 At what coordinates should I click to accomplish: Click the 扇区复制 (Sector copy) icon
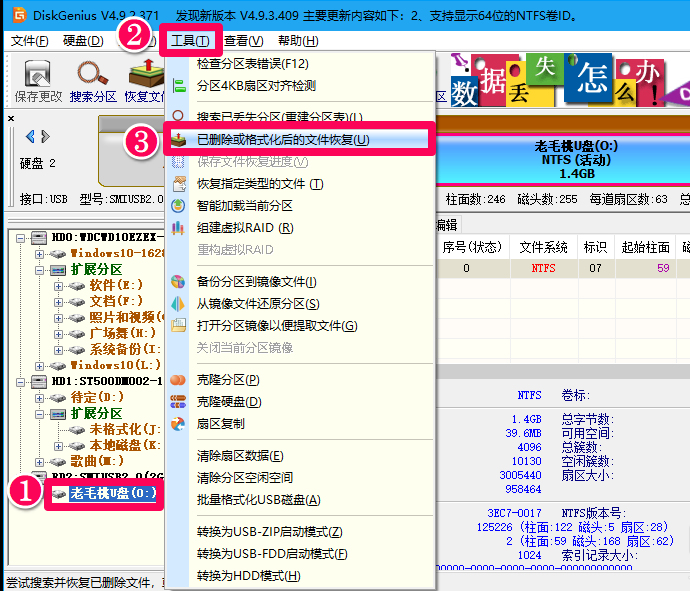tap(178, 423)
